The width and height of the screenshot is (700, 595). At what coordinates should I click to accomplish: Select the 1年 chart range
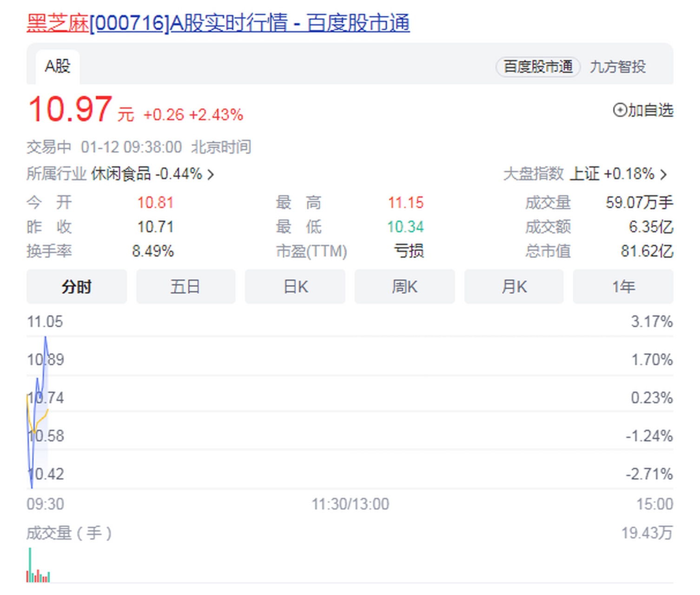tap(623, 287)
